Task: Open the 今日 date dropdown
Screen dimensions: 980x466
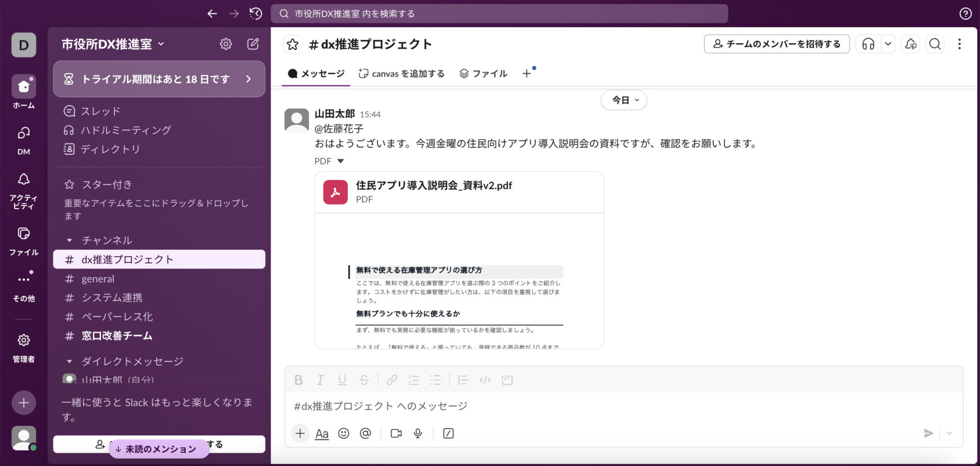Action: click(x=623, y=100)
